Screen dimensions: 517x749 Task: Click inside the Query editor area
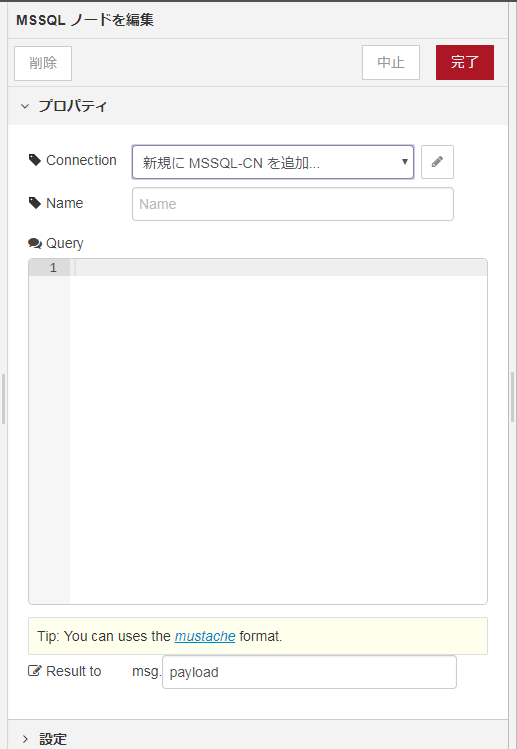click(x=279, y=431)
